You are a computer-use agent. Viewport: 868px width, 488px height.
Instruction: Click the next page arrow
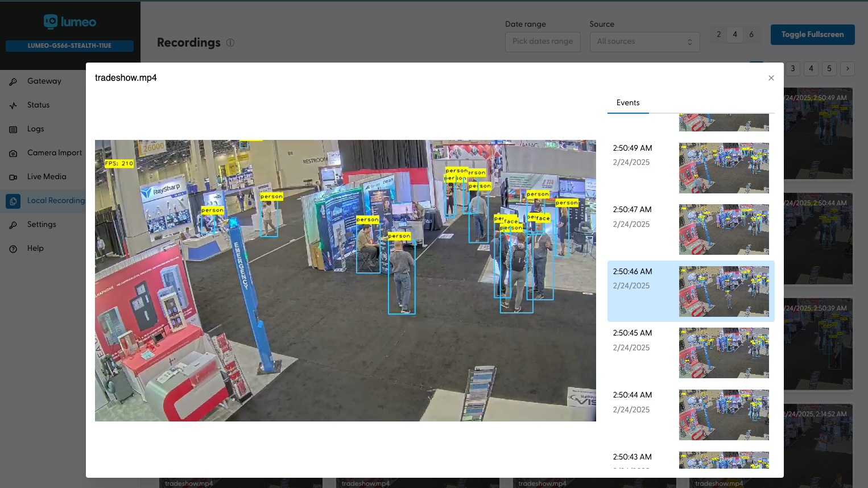[848, 69]
